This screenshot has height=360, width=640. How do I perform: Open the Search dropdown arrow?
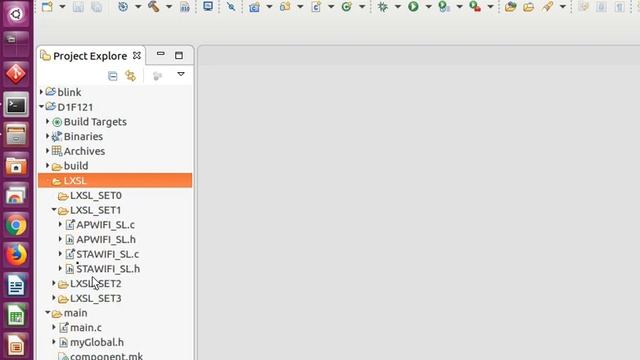coord(563,7)
